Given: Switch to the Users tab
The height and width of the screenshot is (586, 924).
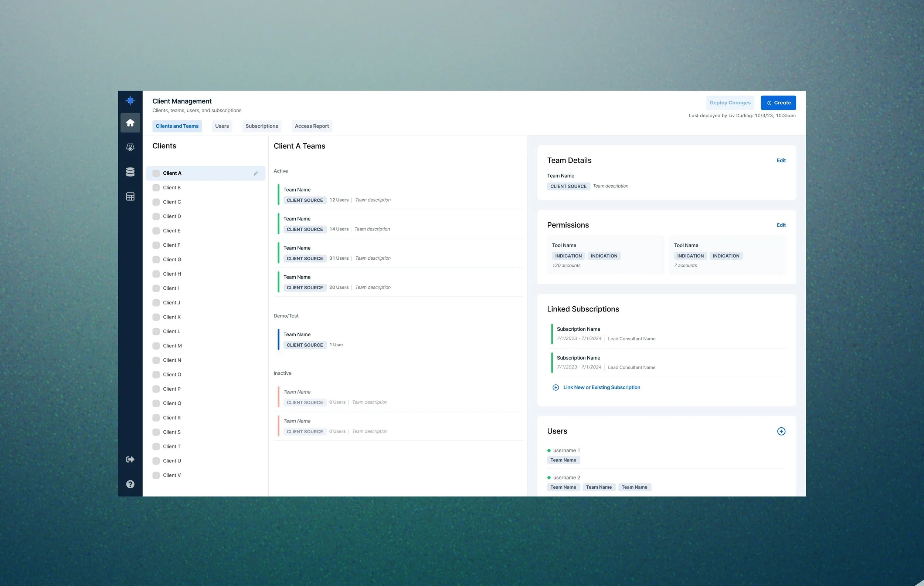Looking at the screenshot, I should tap(222, 126).
